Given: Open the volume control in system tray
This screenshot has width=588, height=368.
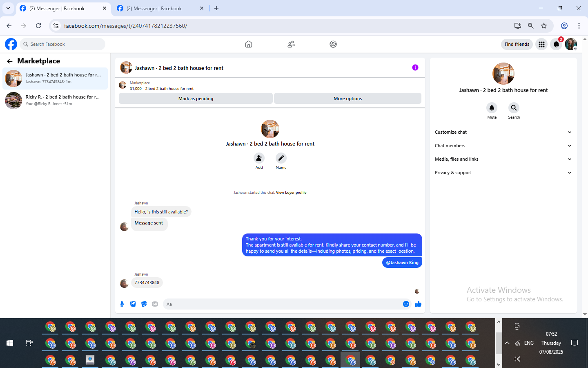Looking at the screenshot, I should tap(517, 359).
